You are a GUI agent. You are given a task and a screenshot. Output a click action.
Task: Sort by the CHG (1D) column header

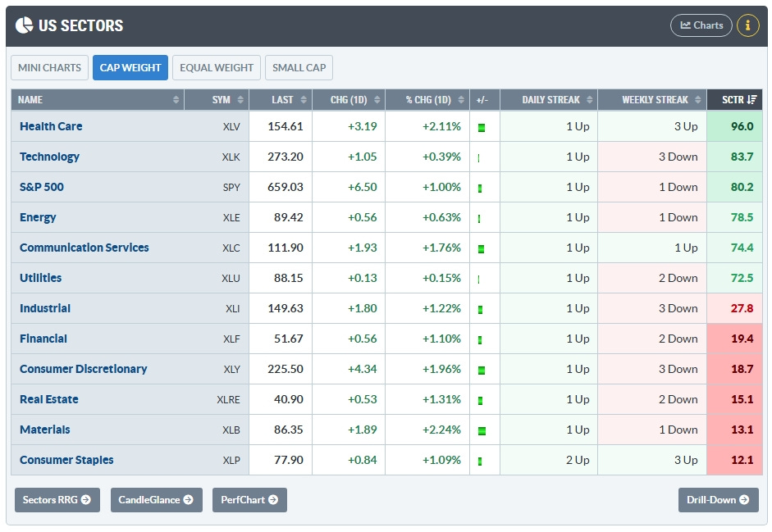(349, 100)
